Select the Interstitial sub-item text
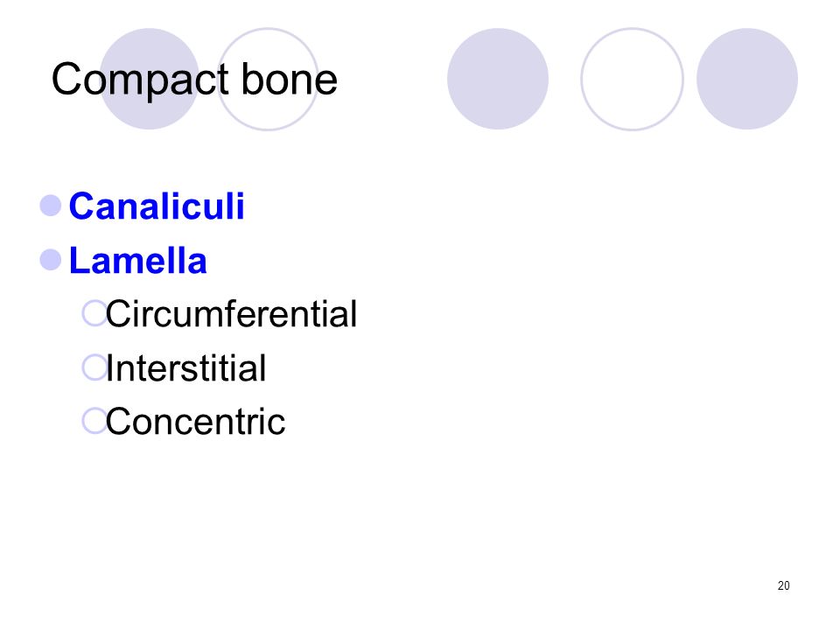840x630 pixels. [185, 368]
